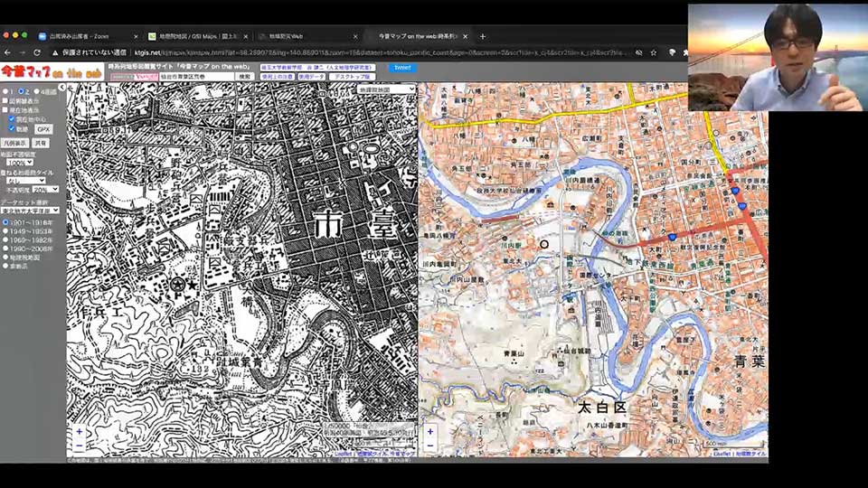The height and width of the screenshot is (488, 868).
Task: Uncheck the 軌跡 checkbox
Action: (x=12, y=128)
